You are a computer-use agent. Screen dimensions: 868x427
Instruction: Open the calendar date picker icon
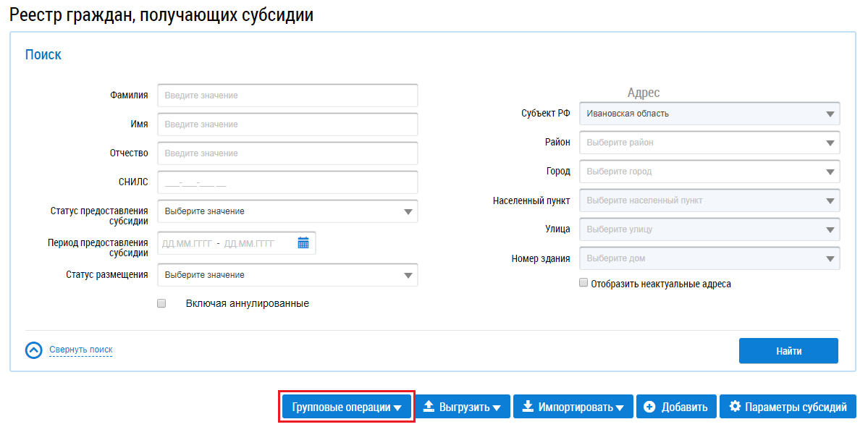(x=303, y=243)
